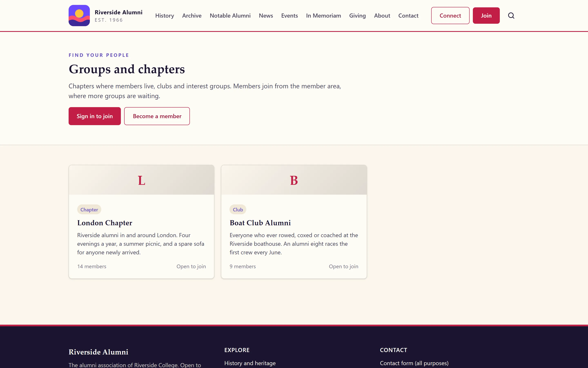Click the Riverside Alumni header title text
Viewport: 588px width, 368px height.
pos(119,12)
